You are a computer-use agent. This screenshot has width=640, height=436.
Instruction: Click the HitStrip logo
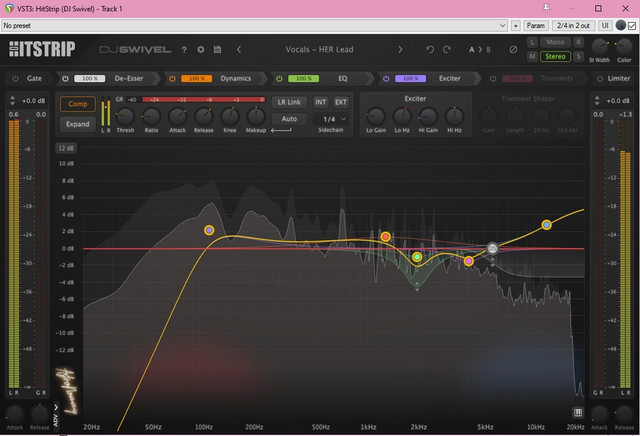pos(42,49)
